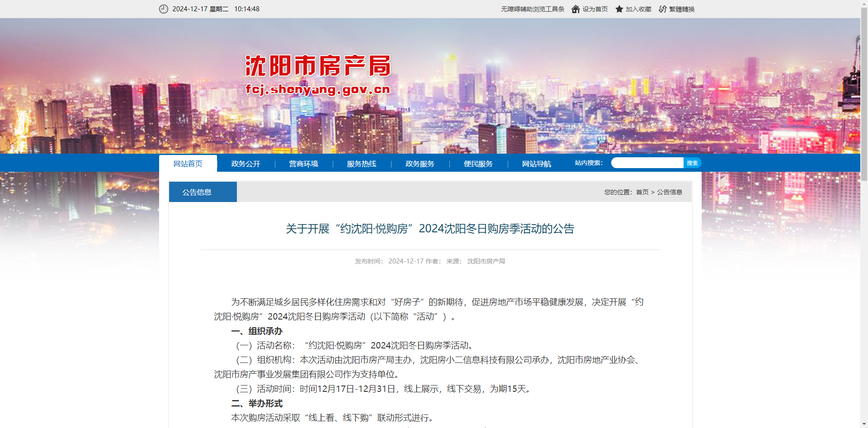The image size is (868, 428).
Task: Click the star icon for 加入收藏
Action: point(619,9)
